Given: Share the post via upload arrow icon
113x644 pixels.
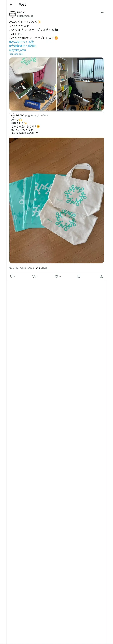Looking at the screenshot, I should click(101, 276).
